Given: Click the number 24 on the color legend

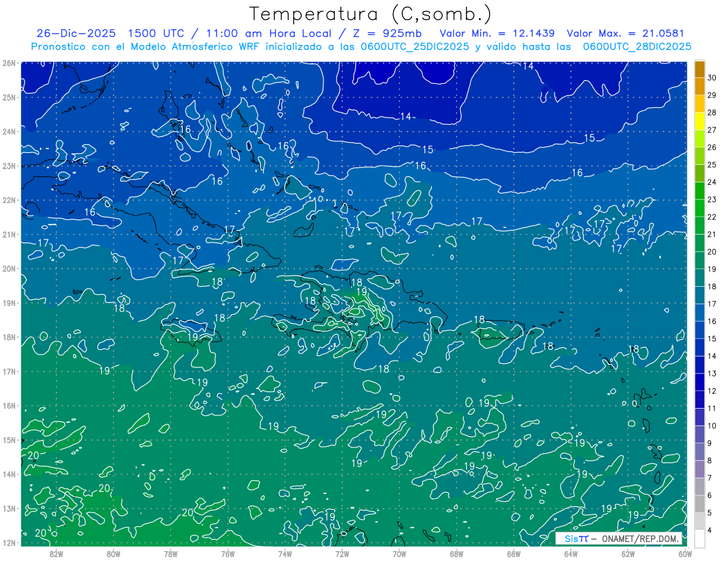Looking at the screenshot, I should point(712,182).
